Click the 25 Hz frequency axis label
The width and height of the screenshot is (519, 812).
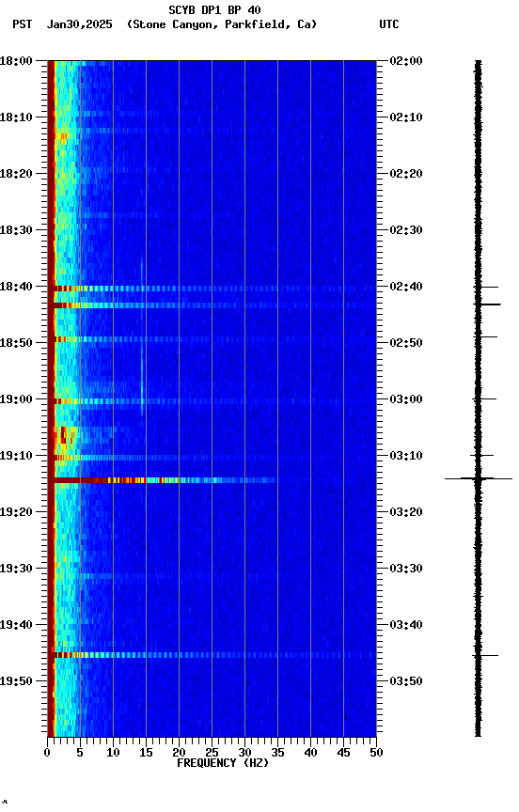click(212, 753)
